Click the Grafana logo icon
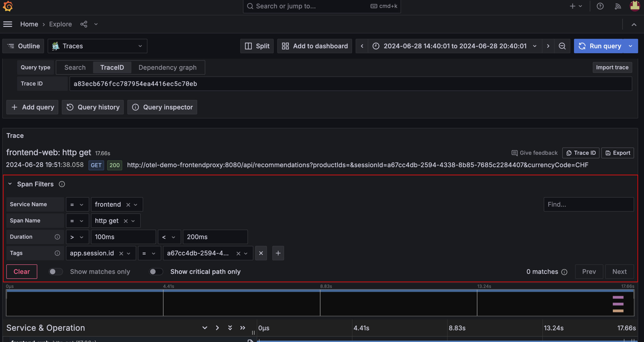 pyautogui.click(x=8, y=6)
